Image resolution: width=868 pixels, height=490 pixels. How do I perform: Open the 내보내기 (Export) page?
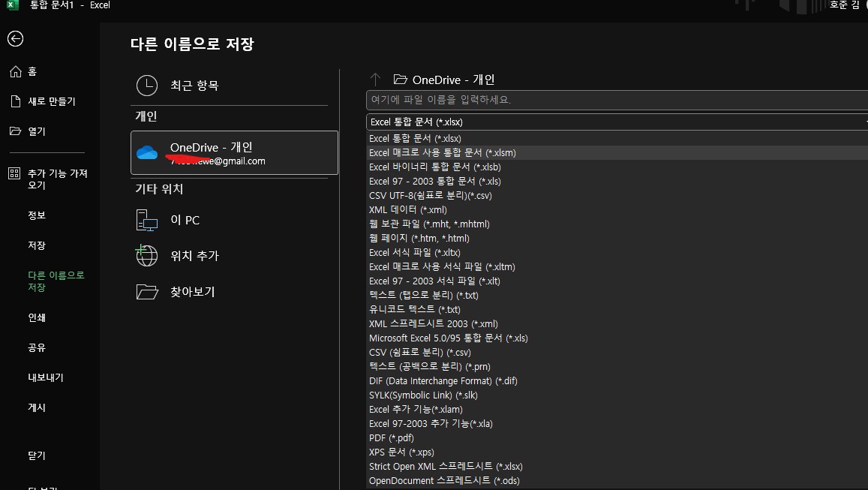coord(46,377)
